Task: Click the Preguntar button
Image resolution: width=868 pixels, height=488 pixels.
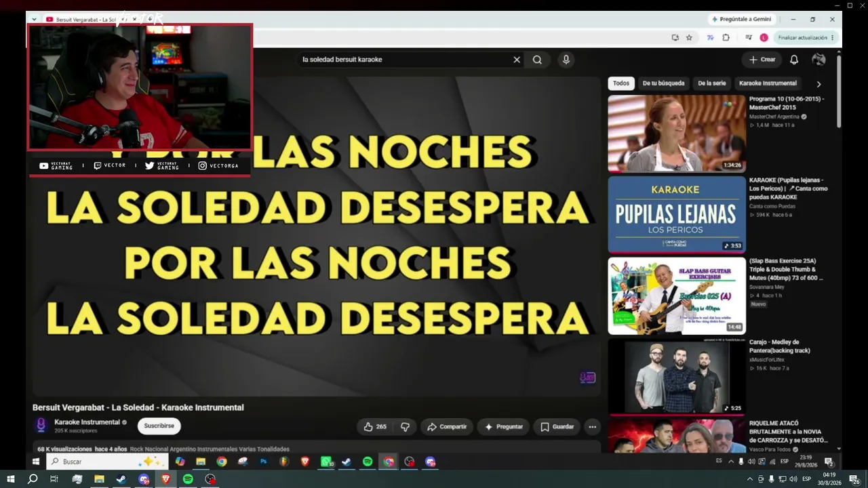Action: pos(504,427)
